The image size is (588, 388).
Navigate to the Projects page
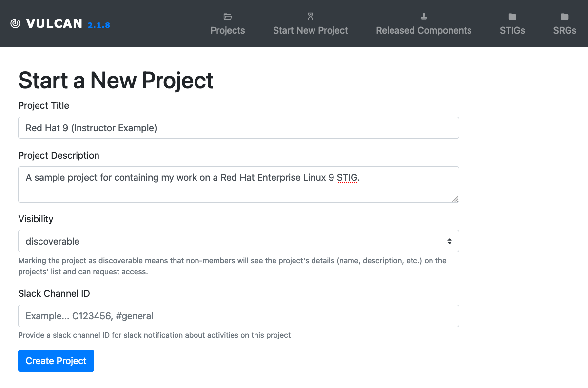[x=227, y=30]
